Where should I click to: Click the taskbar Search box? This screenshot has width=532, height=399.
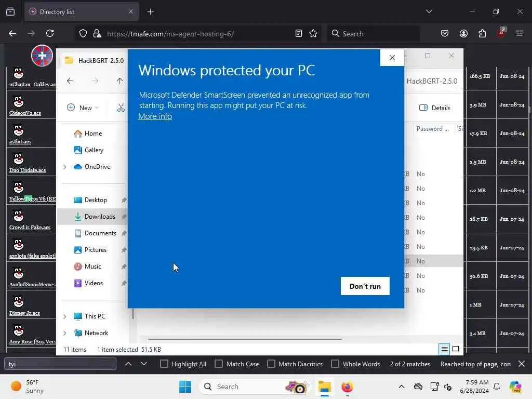pos(255,387)
